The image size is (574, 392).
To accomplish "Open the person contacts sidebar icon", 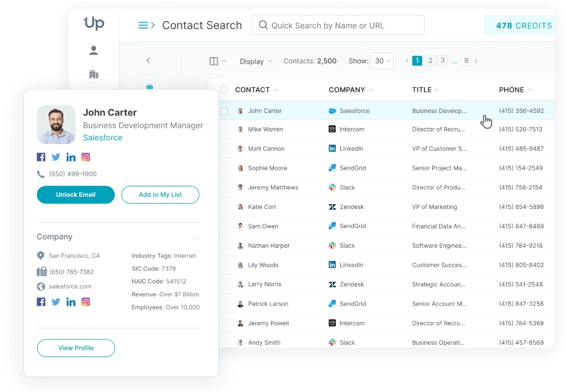I will (94, 50).
